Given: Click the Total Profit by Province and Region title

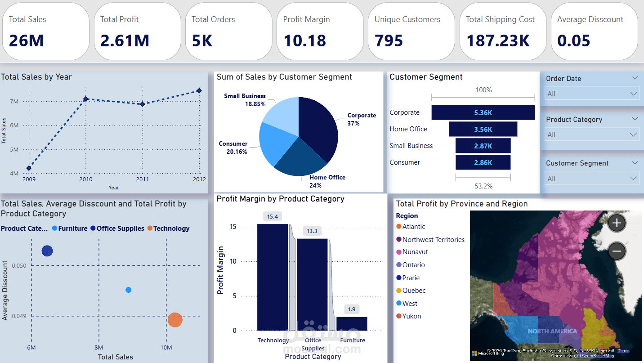Looking at the screenshot, I should (462, 204).
